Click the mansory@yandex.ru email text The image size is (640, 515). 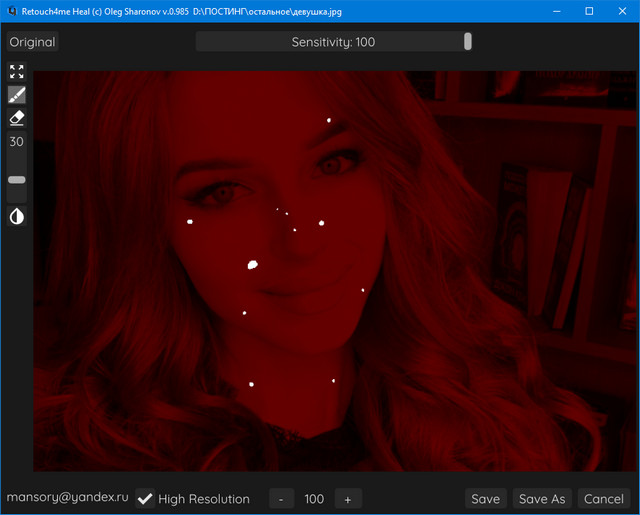(x=68, y=497)
